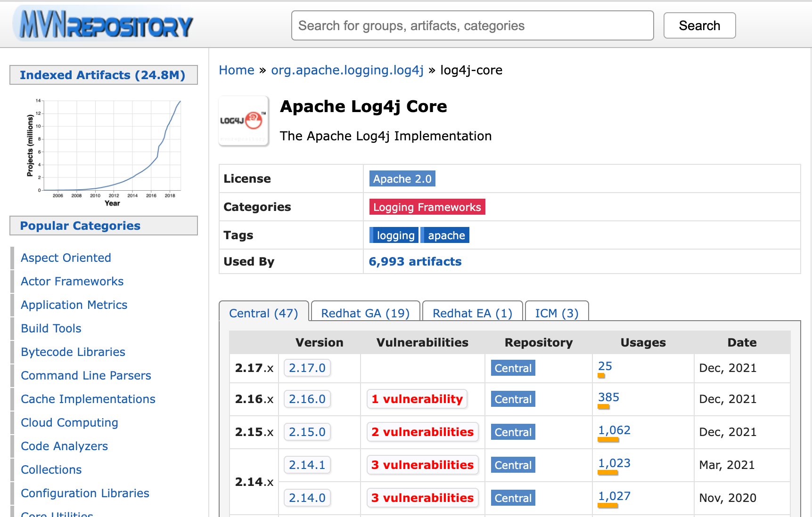The height and width of the screenshot is (517, 812).
Task: Open the 1,062 usages link
Action: coord(614,430)
